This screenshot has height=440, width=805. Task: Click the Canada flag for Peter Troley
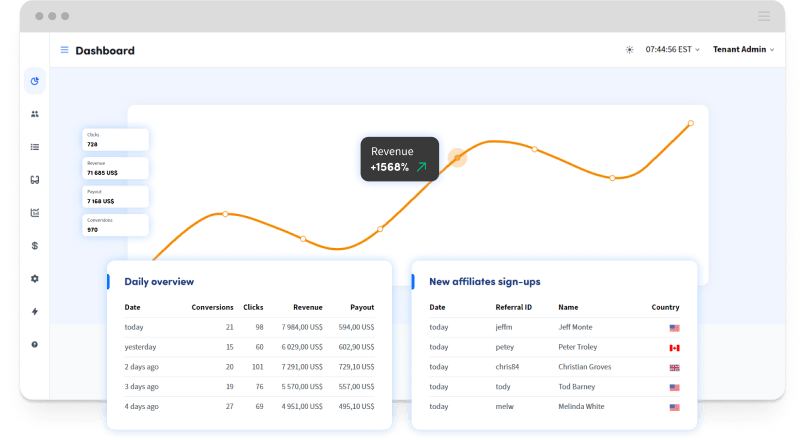coord(675,348)
